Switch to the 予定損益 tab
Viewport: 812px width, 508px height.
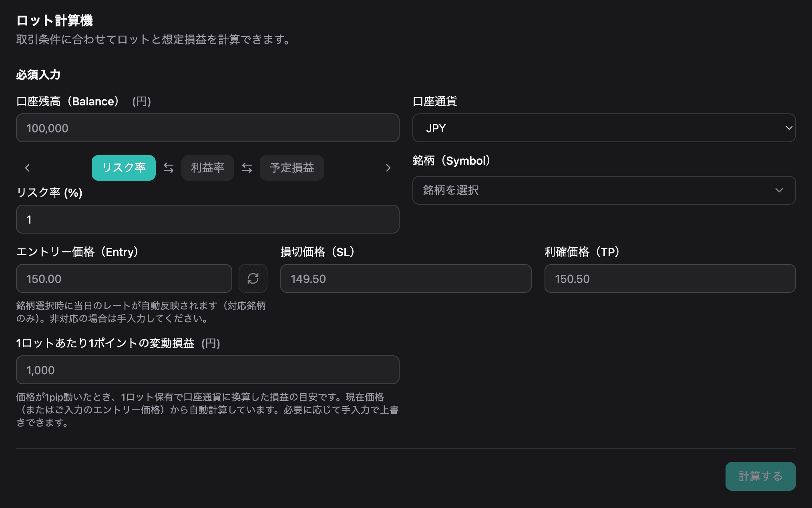click(x=292, y=168)
